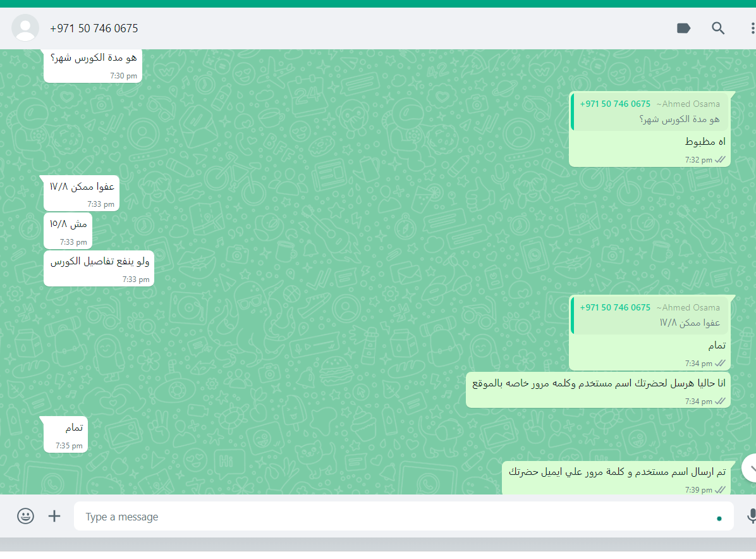This screenshot has width=756, height=559.
Task: Click the +971 50 746 0675 contact header name
Action: [94, 28]
